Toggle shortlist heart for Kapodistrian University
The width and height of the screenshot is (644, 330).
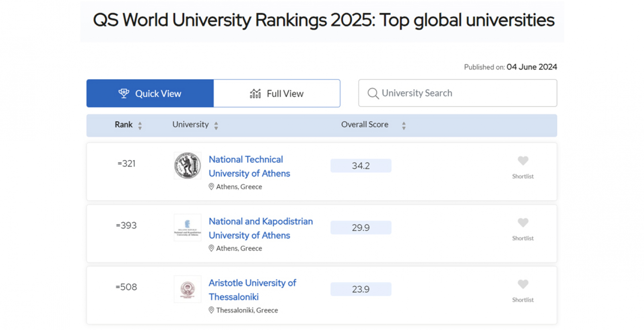point(523,223)
